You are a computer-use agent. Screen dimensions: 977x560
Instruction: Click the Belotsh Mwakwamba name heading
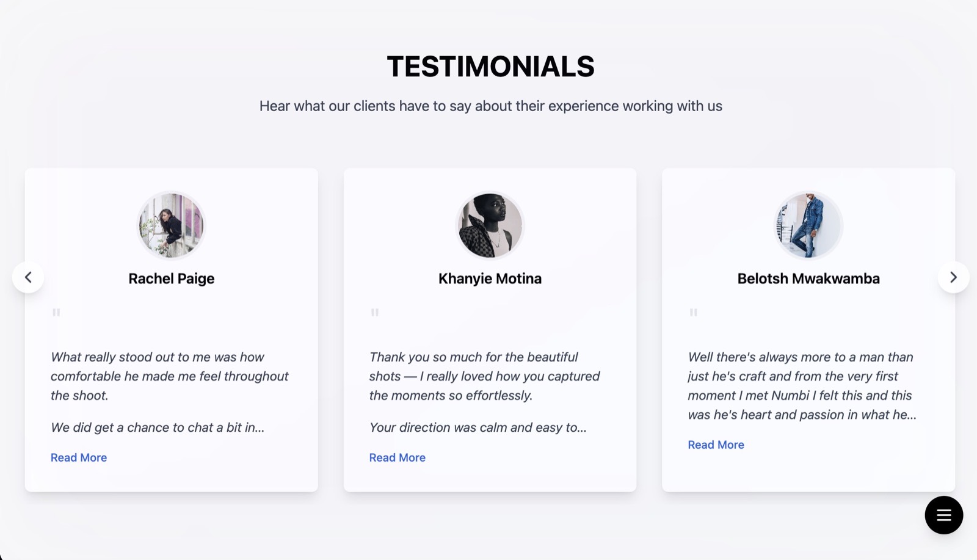pyautogui.click(x=808, y=278)
